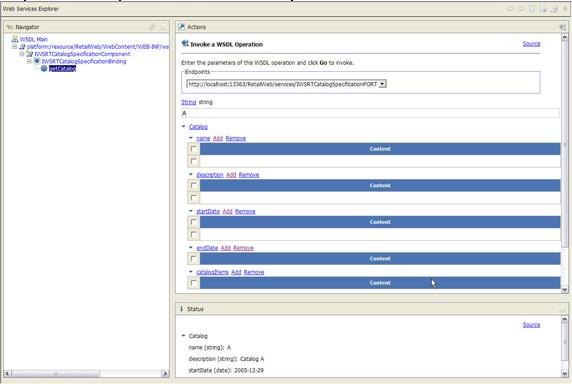Click the Catalog link in Actions
This screenshot has width=572, height=384.
pos(198,127)
